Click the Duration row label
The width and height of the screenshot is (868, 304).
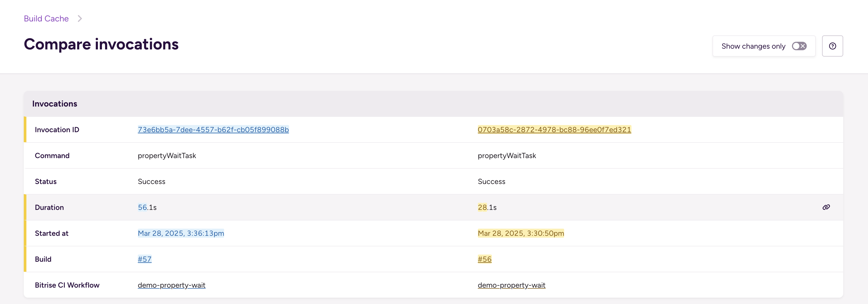50,207
